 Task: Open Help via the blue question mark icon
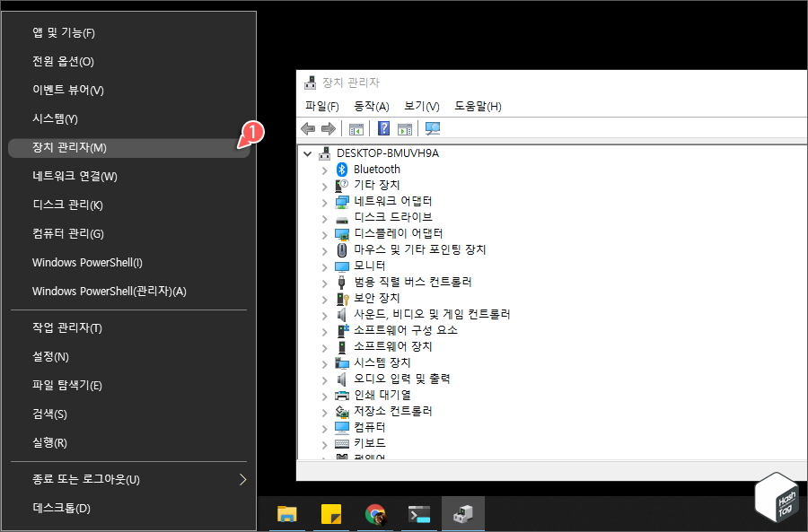383,128
